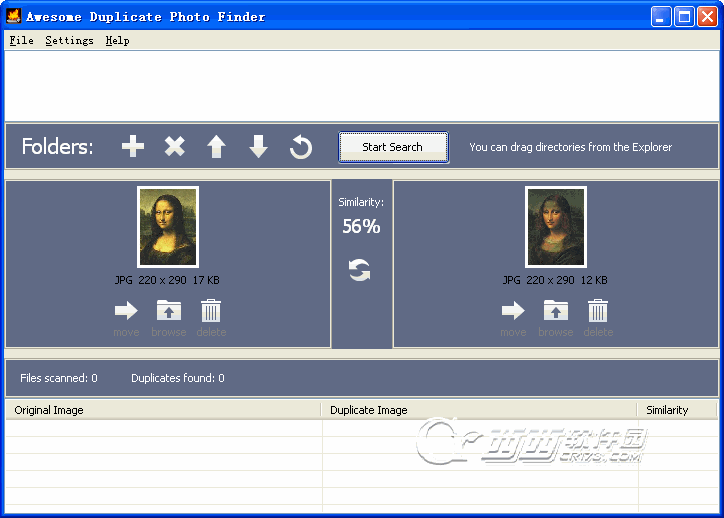Screen dimensions: 724x518
Task: Minimize the Awesome Duplicate Photo Finder window
Action: point(661,17)
